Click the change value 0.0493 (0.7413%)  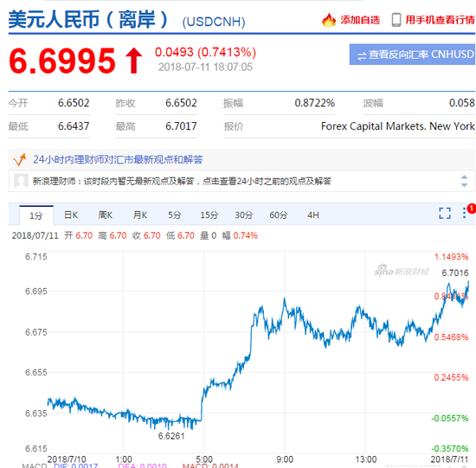(x=205, y=52)
